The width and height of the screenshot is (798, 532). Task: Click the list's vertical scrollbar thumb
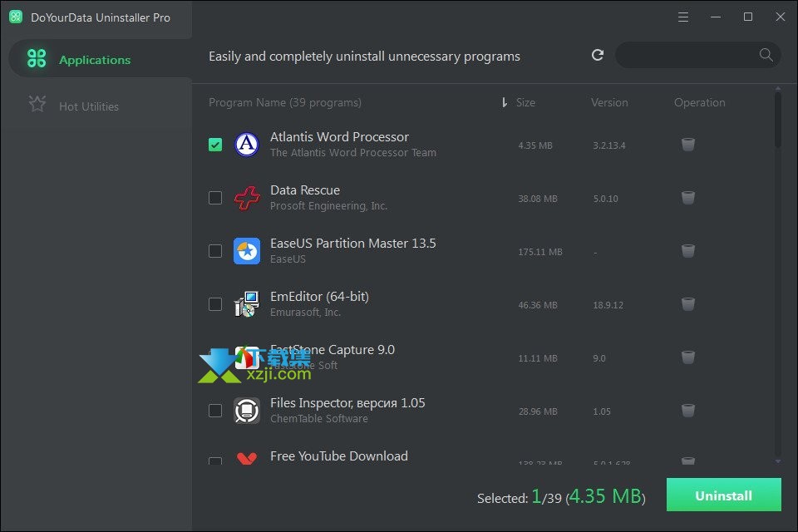pos(778,120)
